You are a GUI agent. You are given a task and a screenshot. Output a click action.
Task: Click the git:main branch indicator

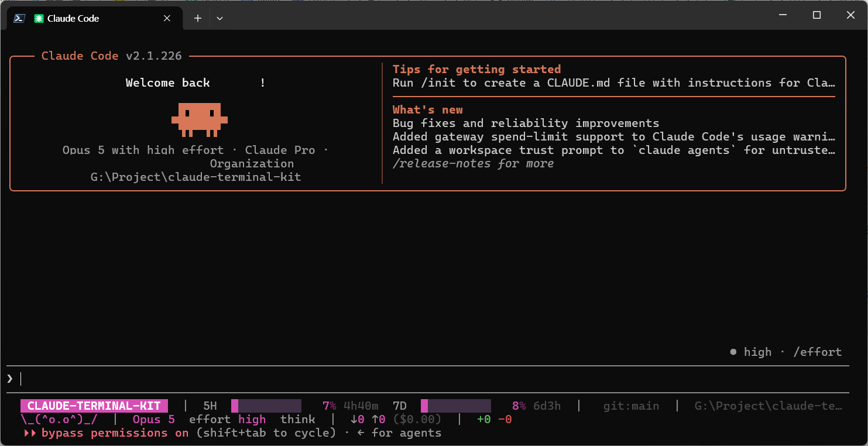click(x=631, y=406)
